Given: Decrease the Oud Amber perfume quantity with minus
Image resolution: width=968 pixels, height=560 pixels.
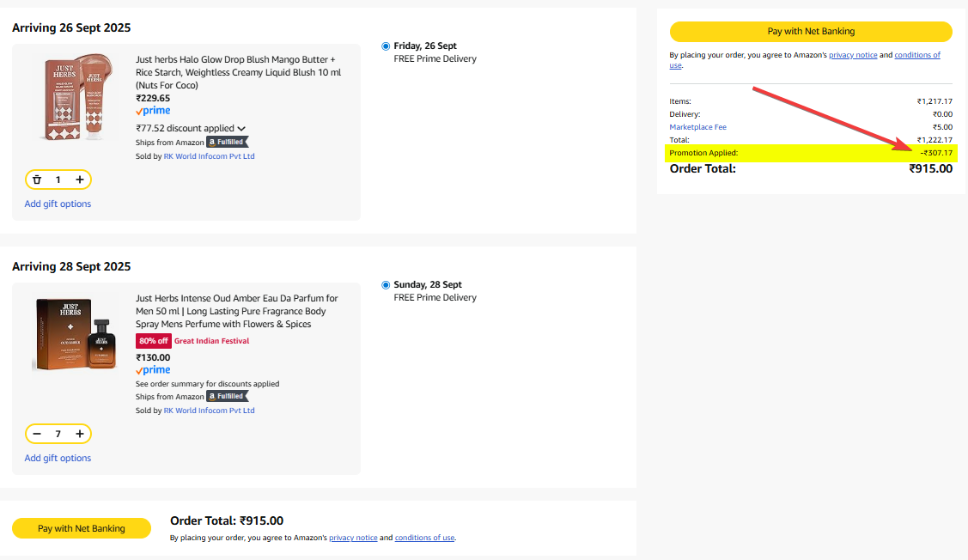Looking at the screenshot, I should pos(37,434).
